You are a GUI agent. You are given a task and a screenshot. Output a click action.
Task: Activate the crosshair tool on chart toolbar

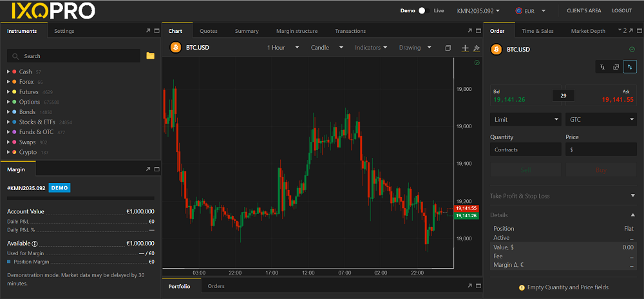pyautogui.click(x=465, y=48)
